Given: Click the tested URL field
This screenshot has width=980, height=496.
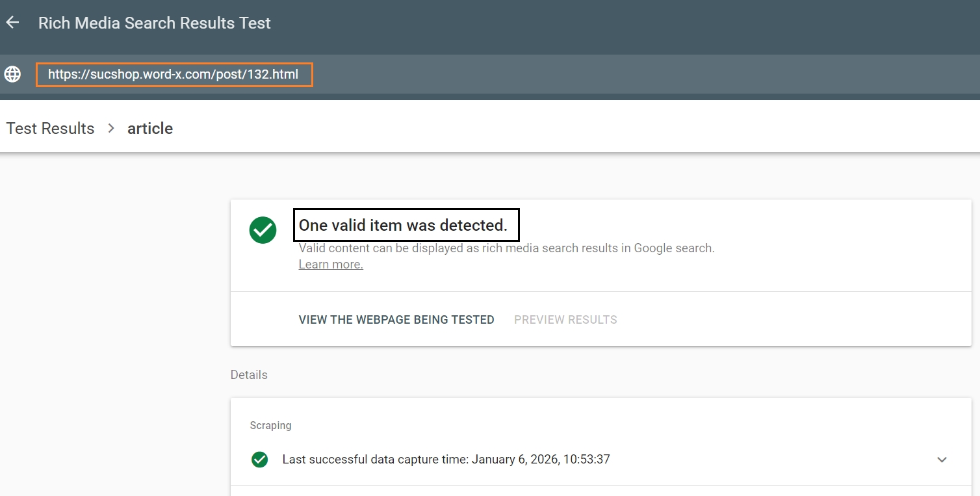Looking at the screenshot, I should coord(174,75).
